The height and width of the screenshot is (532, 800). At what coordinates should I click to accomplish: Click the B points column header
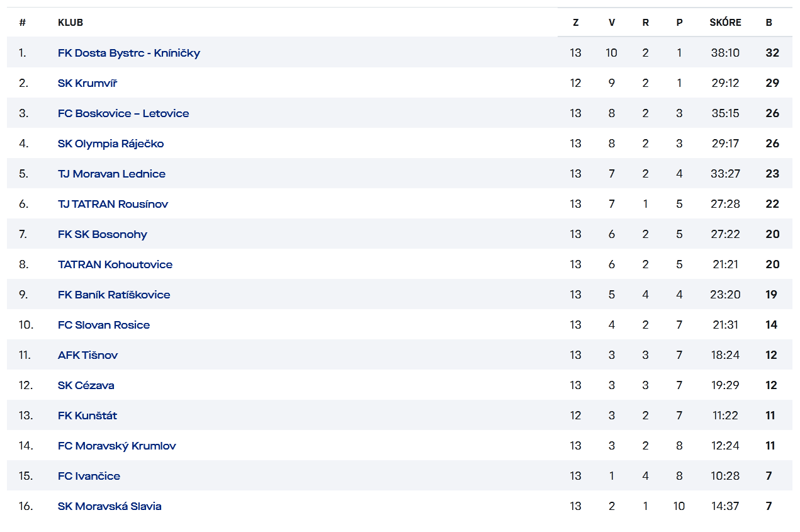point(769,23)
